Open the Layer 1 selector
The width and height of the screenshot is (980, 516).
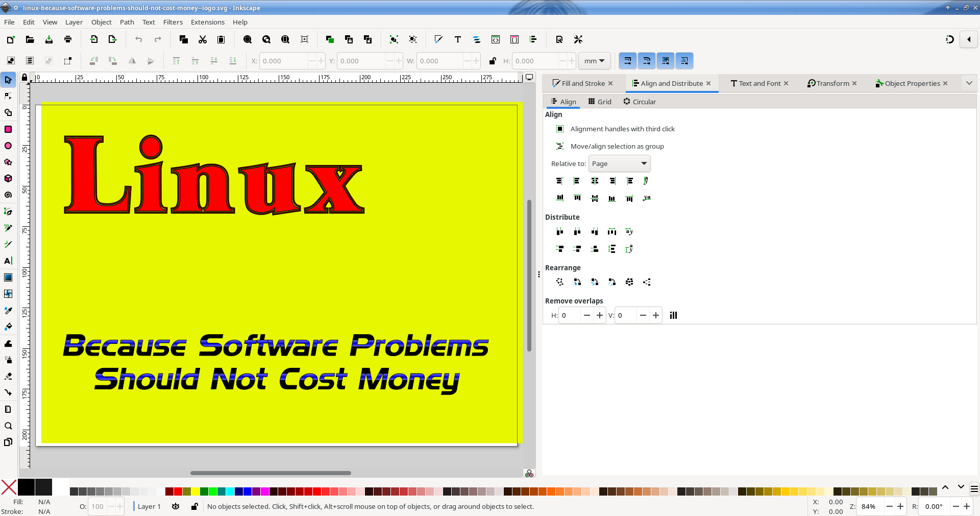tap(149, 506)
